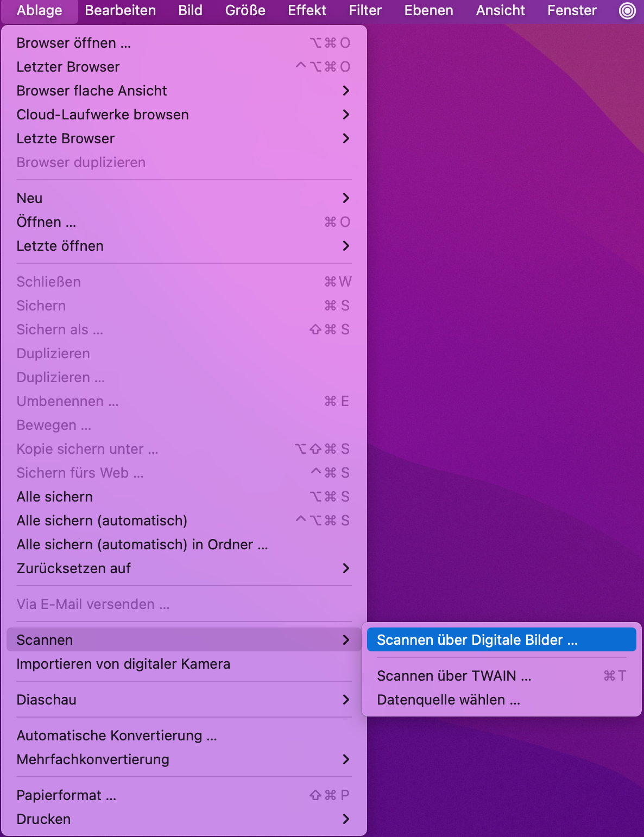Click Datenquelle wählen menu entry
The image size is (644, 837).
coord(449,700)
